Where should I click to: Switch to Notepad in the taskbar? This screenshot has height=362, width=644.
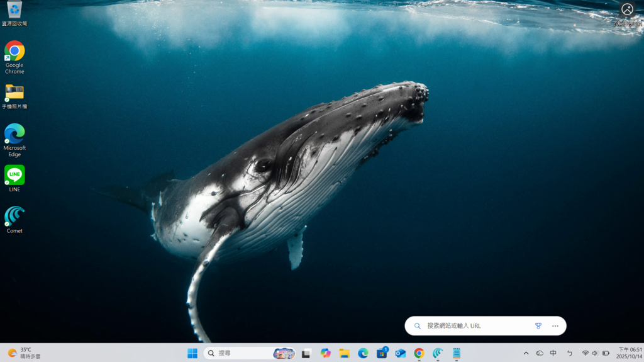(x=457, y=353)
